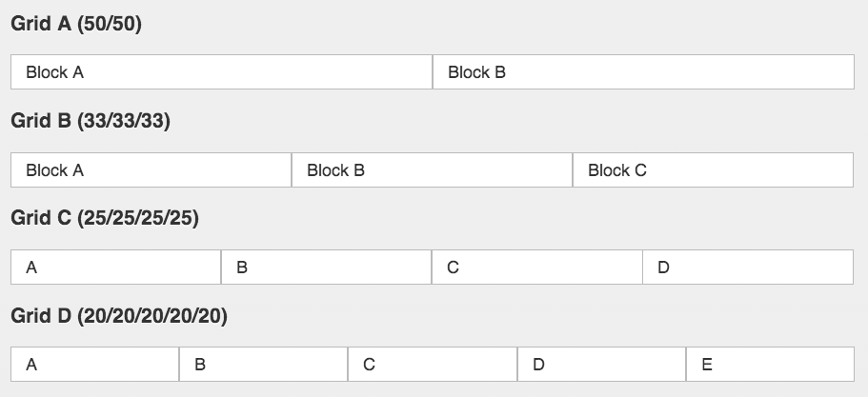This screenshot has height=397, width=868.
Task: Click cell E in Grid D
Action: 770,364
